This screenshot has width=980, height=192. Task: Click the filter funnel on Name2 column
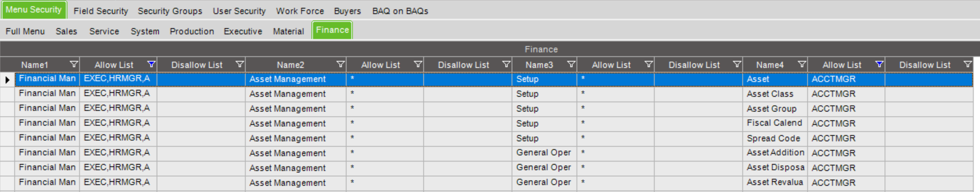341,65
